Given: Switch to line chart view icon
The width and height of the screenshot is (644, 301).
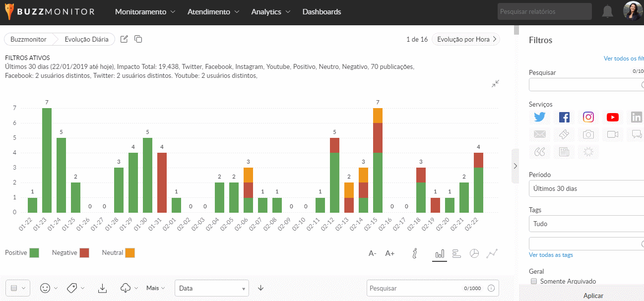Looking at the screenshot, I should (x=492, y=253).
